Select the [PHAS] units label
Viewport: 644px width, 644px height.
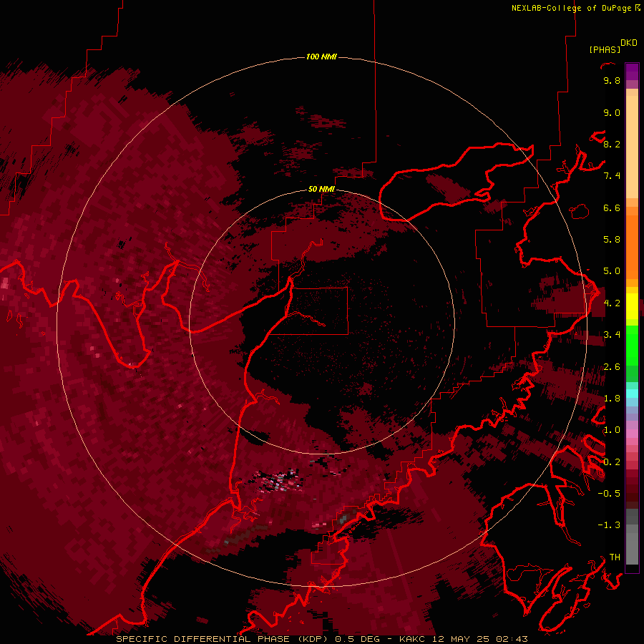(605, 49)
